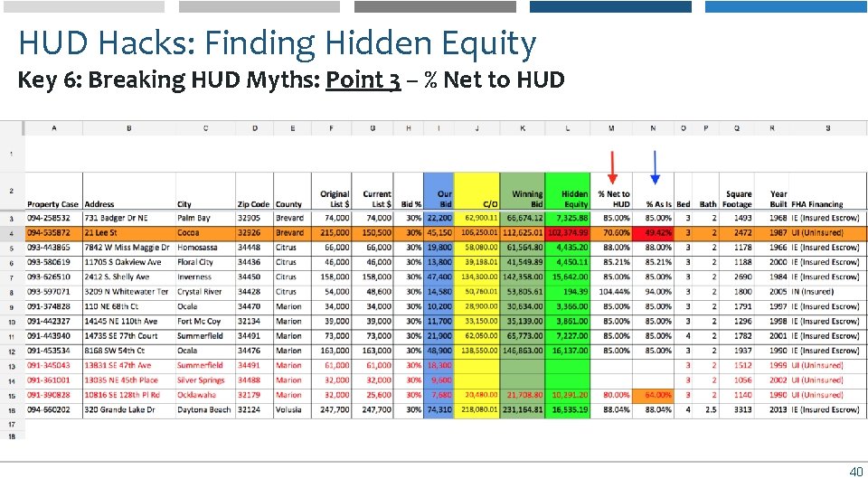Image resolution: width=868 pixels, height=488 pixels.
Task: Click the 'Hidden Equity' header cell
Action: pos(568,192)
